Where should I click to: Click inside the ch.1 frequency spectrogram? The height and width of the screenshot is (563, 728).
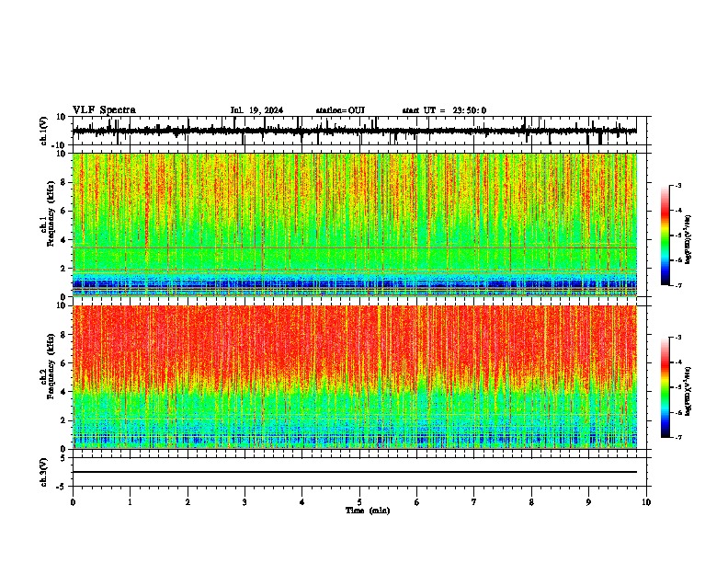[x=354, y=224]
